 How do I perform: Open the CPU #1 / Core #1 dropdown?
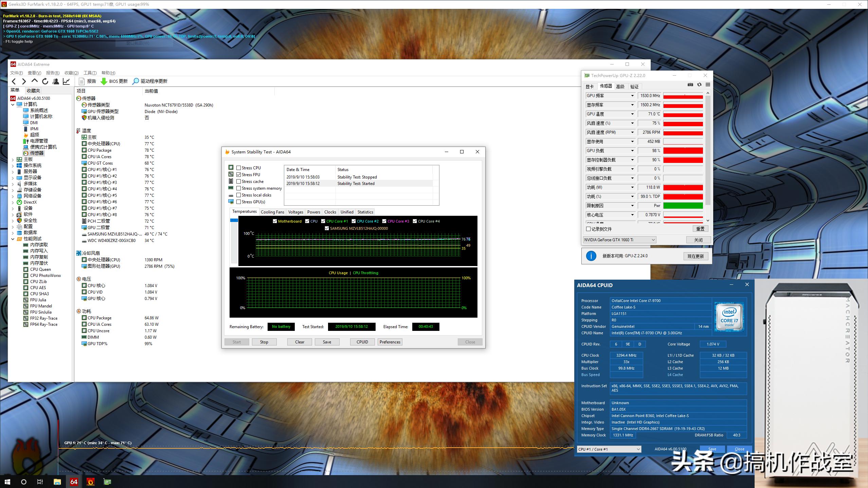tap(609, 449)
